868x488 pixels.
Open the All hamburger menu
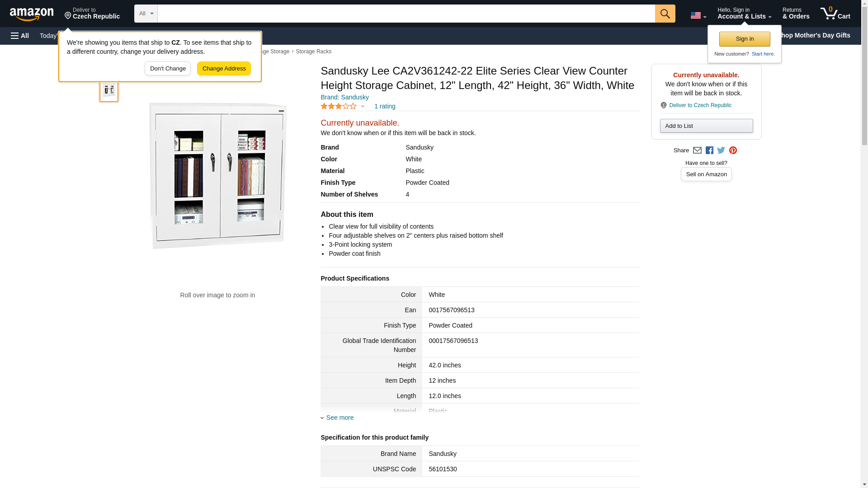point(20,36)
